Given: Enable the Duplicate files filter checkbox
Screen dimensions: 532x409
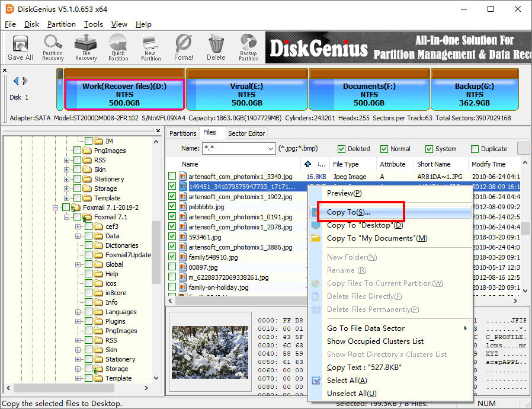Looking at the screenshot, I should point(475,149).
